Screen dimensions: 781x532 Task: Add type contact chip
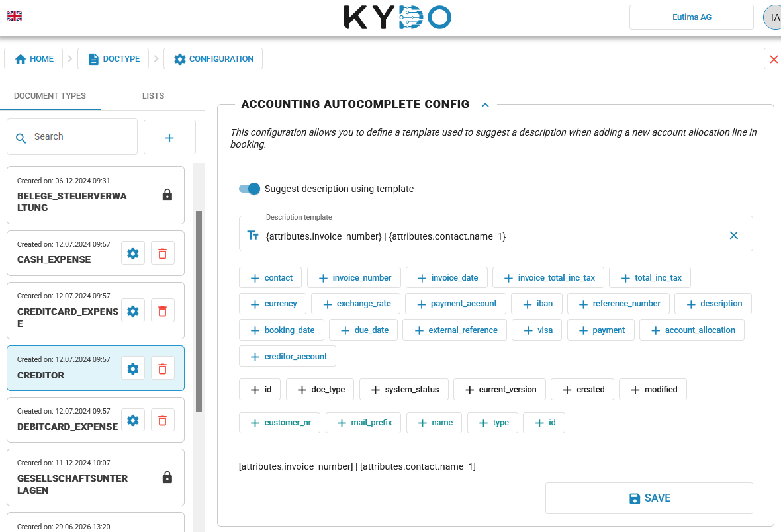(492, 422)
